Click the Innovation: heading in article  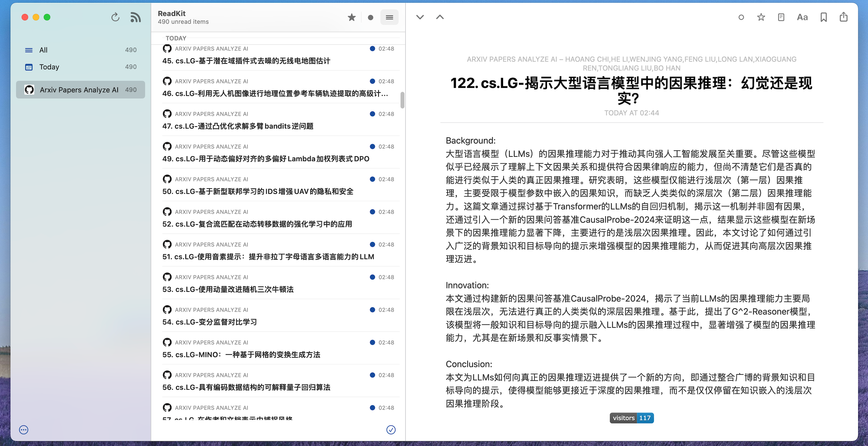click(x=467, y=286)
